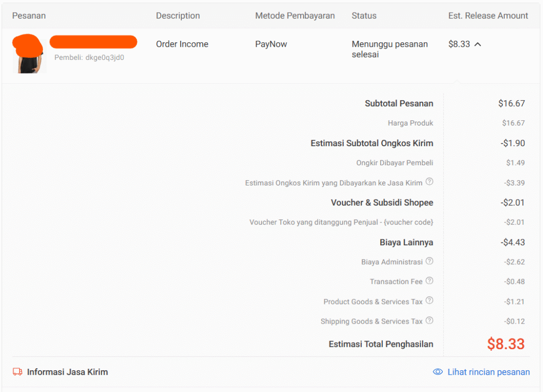
Task: Click Shipping Goods & Services Tax help icon
Action: pos(430,320)
